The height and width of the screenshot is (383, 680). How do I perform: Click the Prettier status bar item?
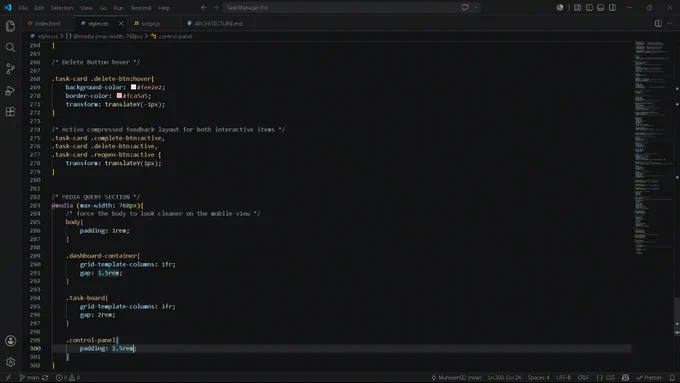649,377
